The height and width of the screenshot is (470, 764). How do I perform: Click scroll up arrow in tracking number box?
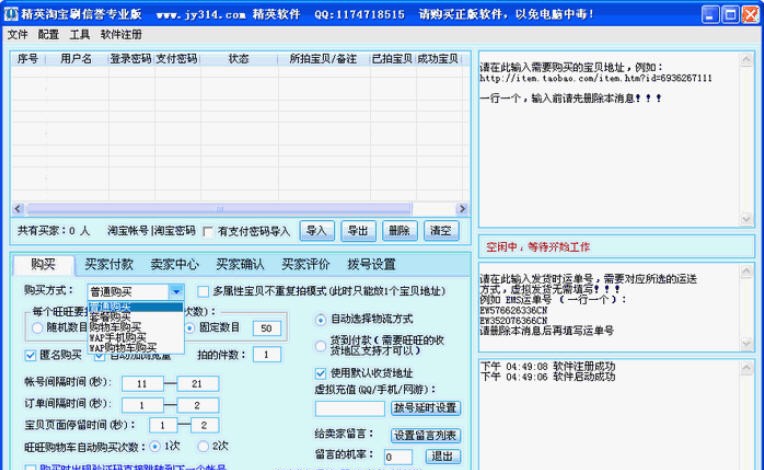pos(746,272)
